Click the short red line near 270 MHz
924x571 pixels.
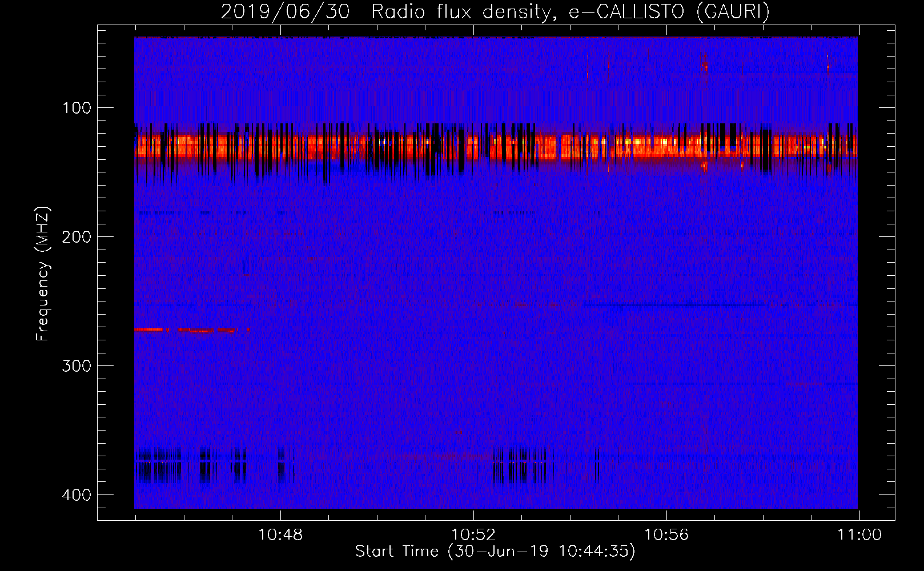[x=192, y=330]
